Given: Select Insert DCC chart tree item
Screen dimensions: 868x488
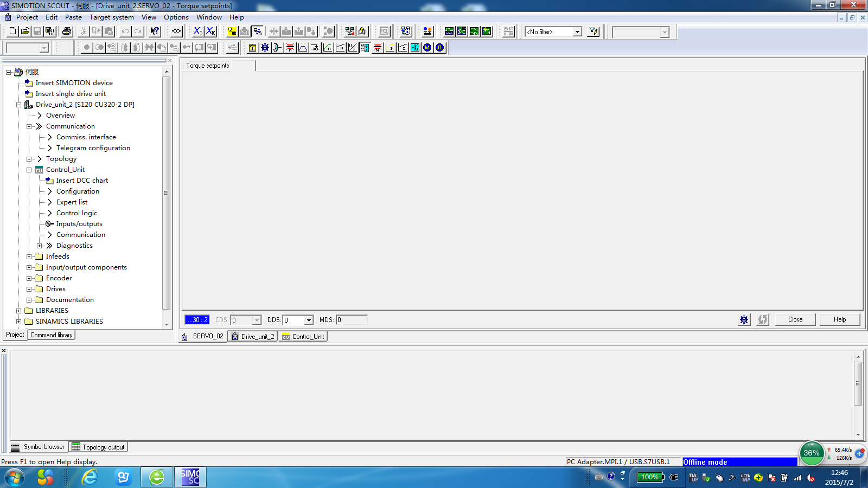Looking at the screenshot, I should (x=82, y=181).
